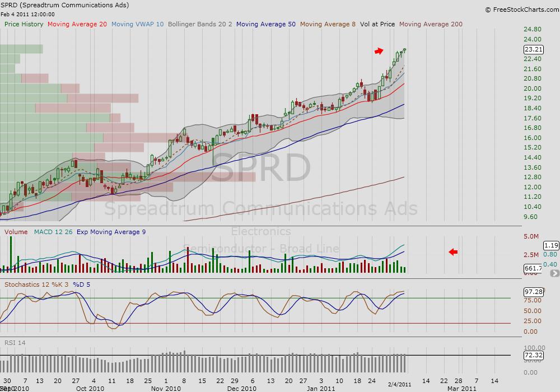Click the Volume label in the lower panel

[16, 232]
